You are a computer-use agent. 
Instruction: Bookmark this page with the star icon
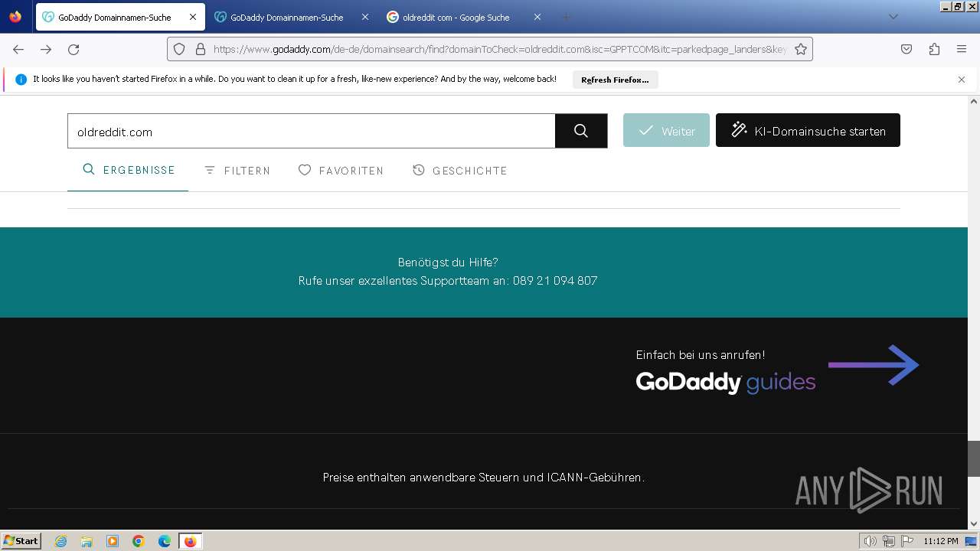(801, 49)
